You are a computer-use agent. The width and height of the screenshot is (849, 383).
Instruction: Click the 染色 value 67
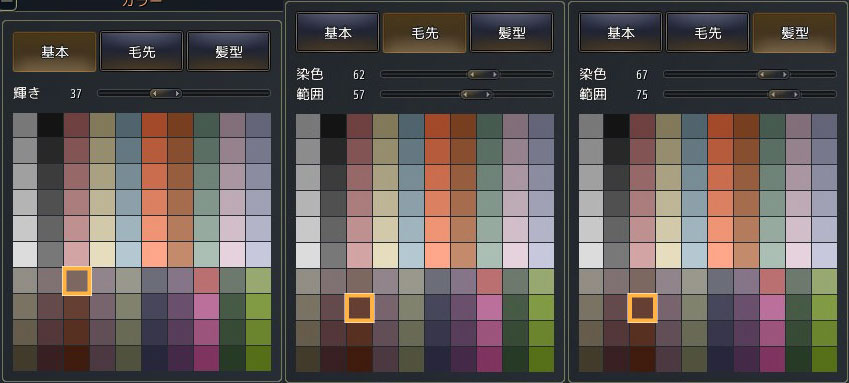pyautogui.click(x=642, y=75)
